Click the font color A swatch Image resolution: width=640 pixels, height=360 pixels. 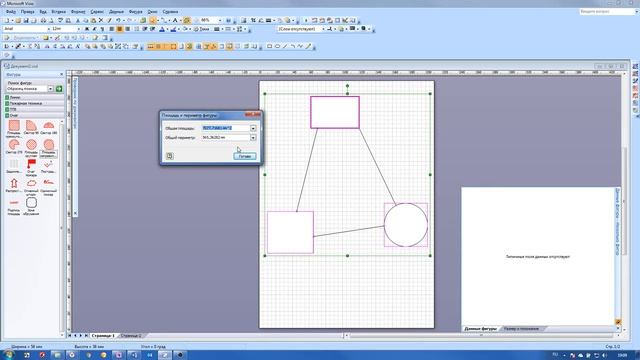162,29
